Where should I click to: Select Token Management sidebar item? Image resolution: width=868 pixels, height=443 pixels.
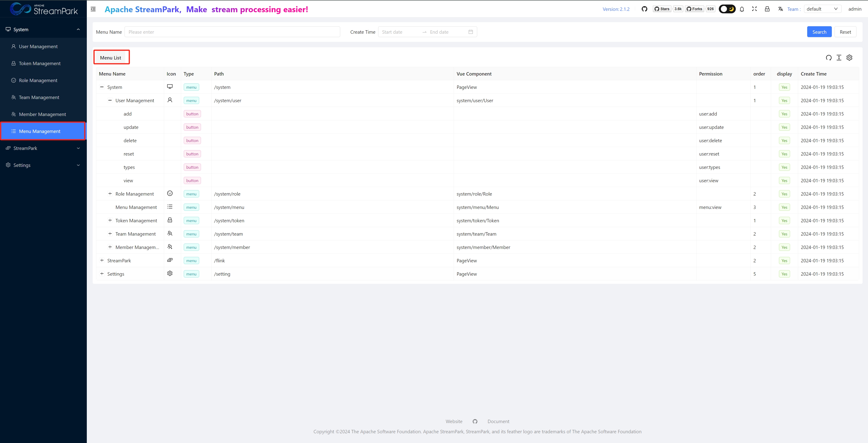tap(40, 63)
